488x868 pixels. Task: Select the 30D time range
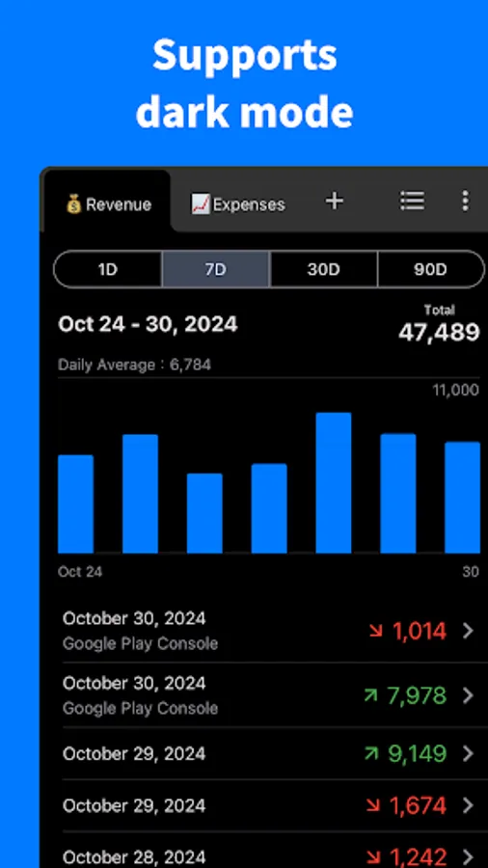324,270
